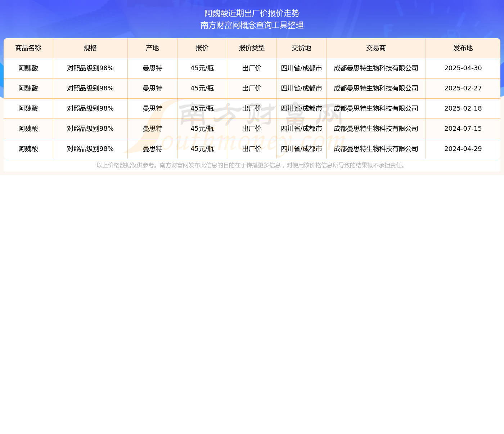Click 阿魏酸 in the 2025-04-30 row
The width and height of the screenshot is (504, 434).
coord(28,68)
